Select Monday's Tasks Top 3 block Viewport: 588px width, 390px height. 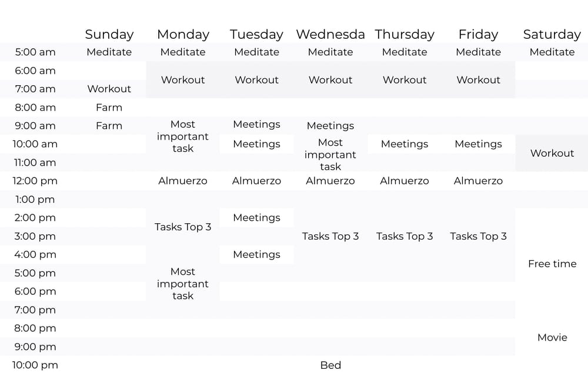[x=183, y=227]
